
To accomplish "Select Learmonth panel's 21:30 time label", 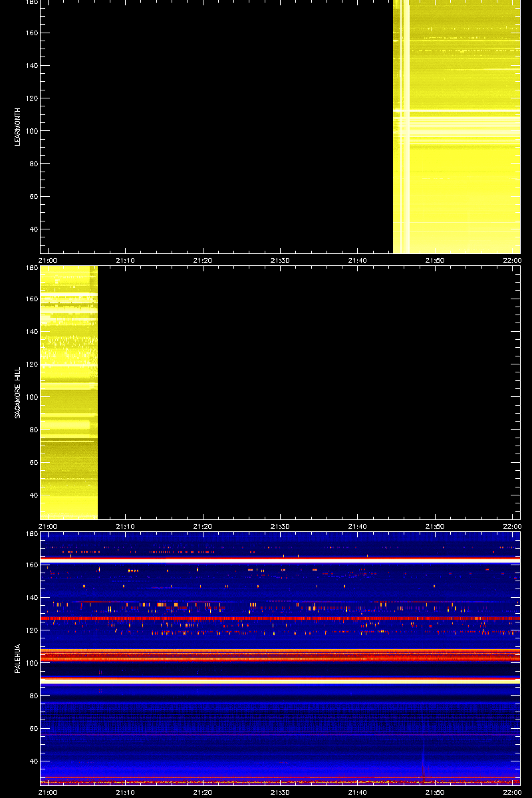I will (x=280, y=260).
